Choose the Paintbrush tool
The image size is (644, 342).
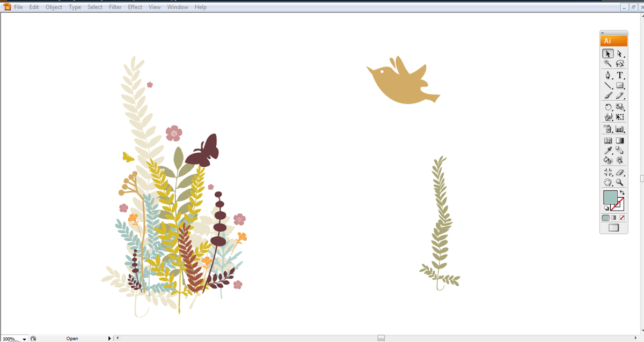608,95
